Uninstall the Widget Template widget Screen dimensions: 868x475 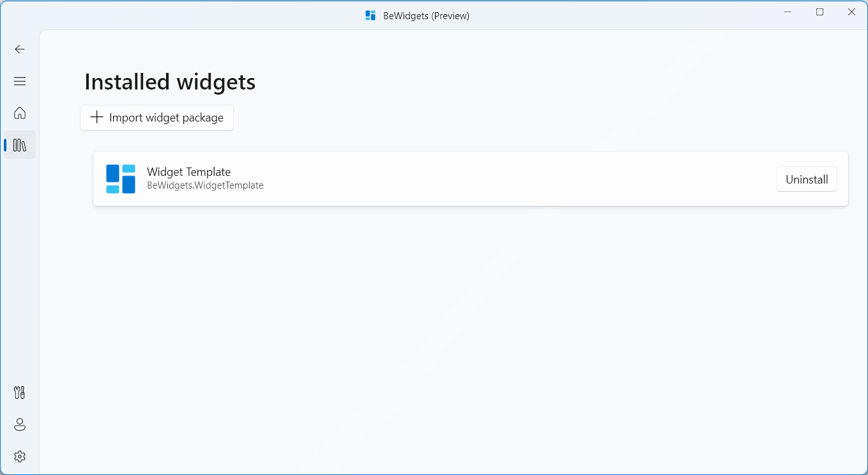click(806, 179)
